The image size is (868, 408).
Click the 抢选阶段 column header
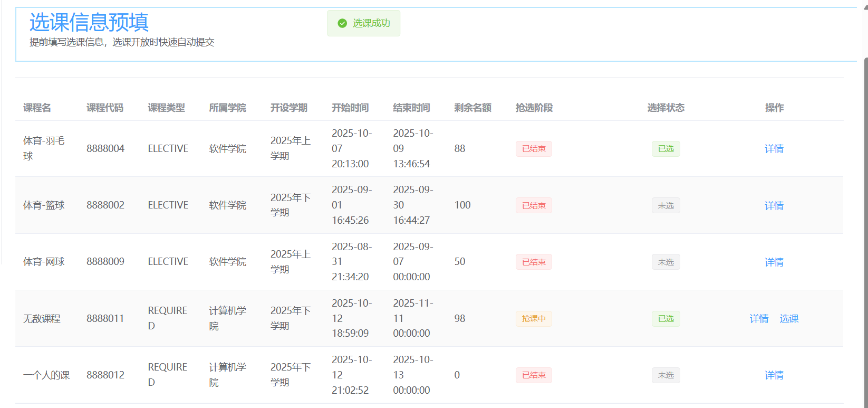[x=534, y=108]
